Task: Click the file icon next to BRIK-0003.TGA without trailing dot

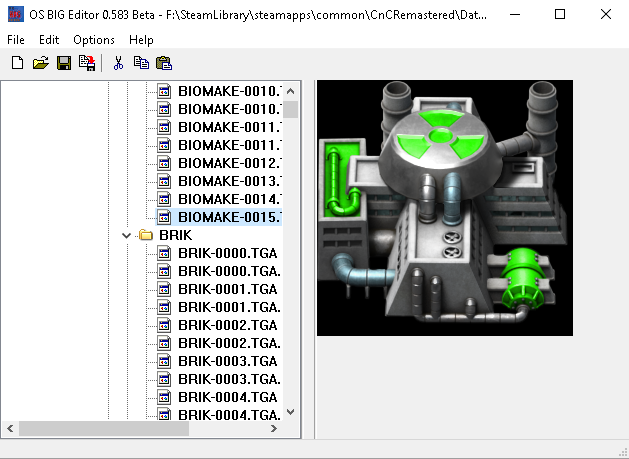Action: click(x=164, y=361)
